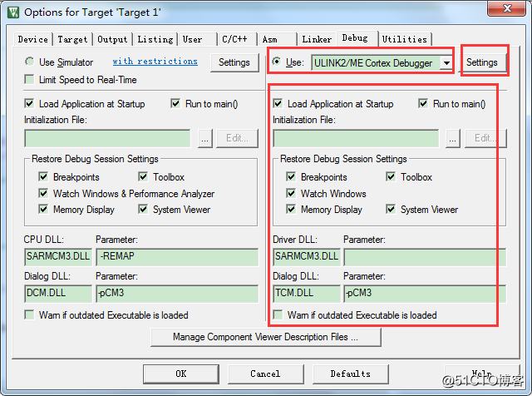Switch to the Listing tab
This screenshot has width=532, height=396.
coord(155,39)
